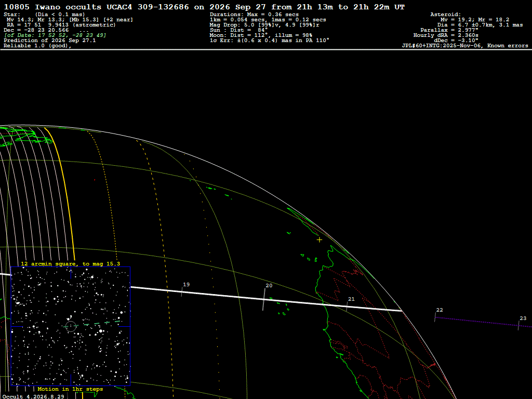Click the 'Motion in 1hr steps' label
Screen dimensions: 532x399
click(70, 389)
